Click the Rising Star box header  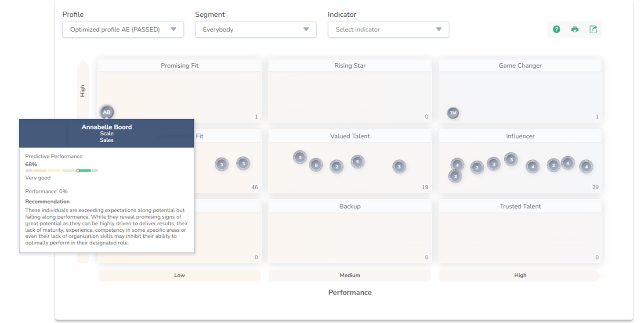[x=350, y=65]
